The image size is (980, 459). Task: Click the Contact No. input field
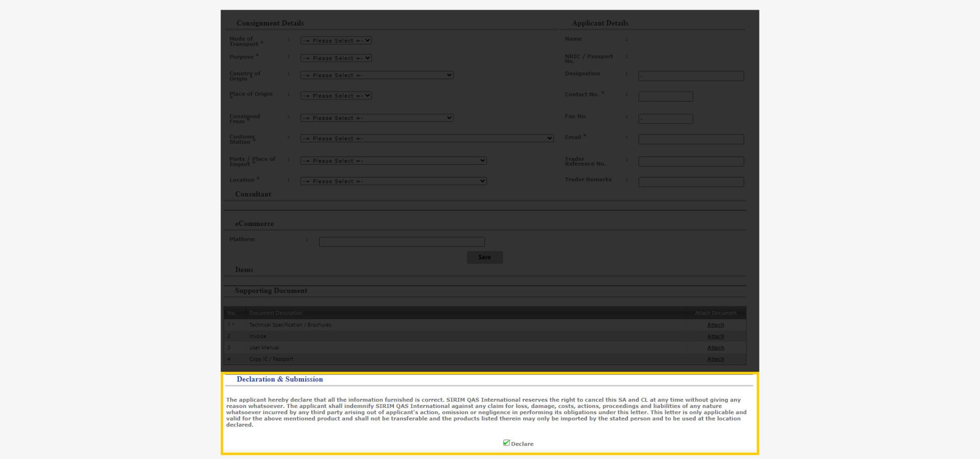click(665, 96)
